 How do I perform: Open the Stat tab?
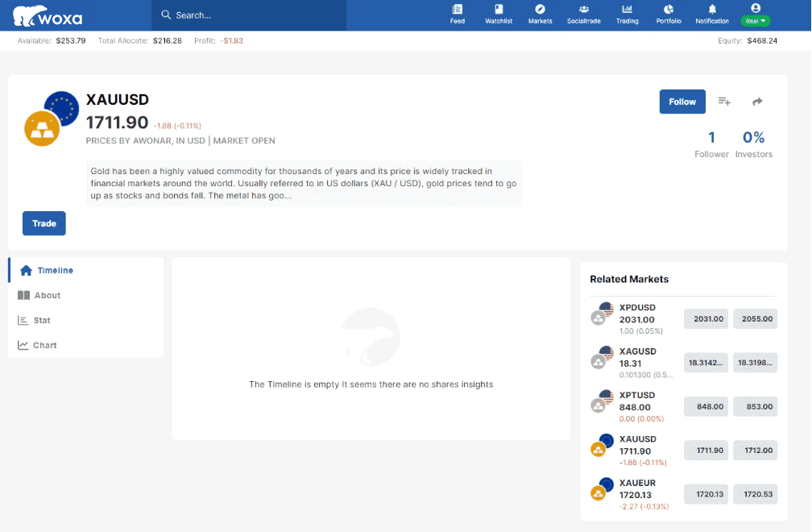click(x=42, y=320)
